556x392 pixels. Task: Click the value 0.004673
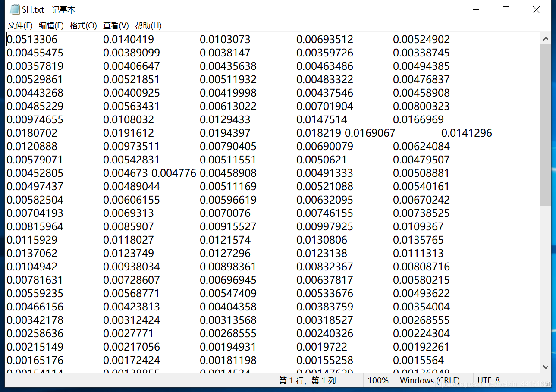(126, 173)
